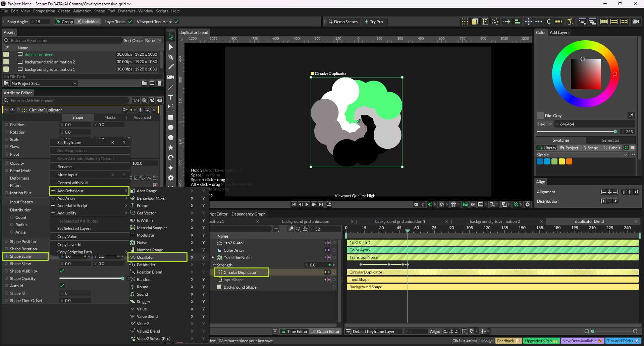Disable the Auto Id checkbox
This screenshot has width=644, height=346.
62,286
